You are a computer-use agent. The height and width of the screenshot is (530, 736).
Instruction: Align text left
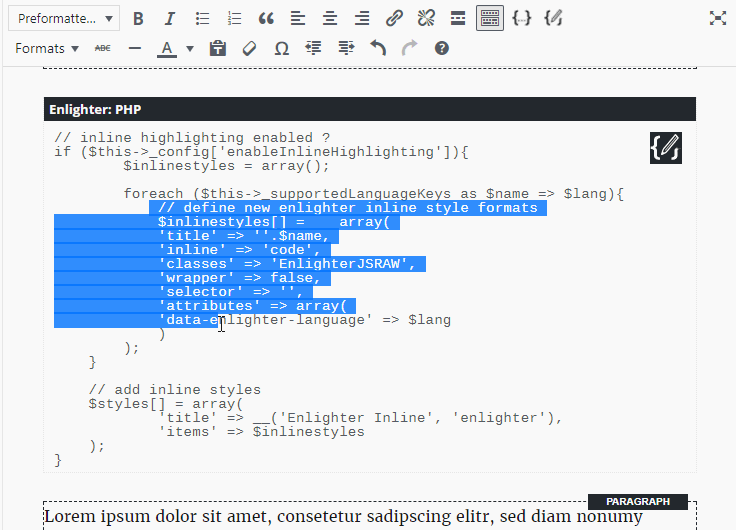(x=298, y=19)
